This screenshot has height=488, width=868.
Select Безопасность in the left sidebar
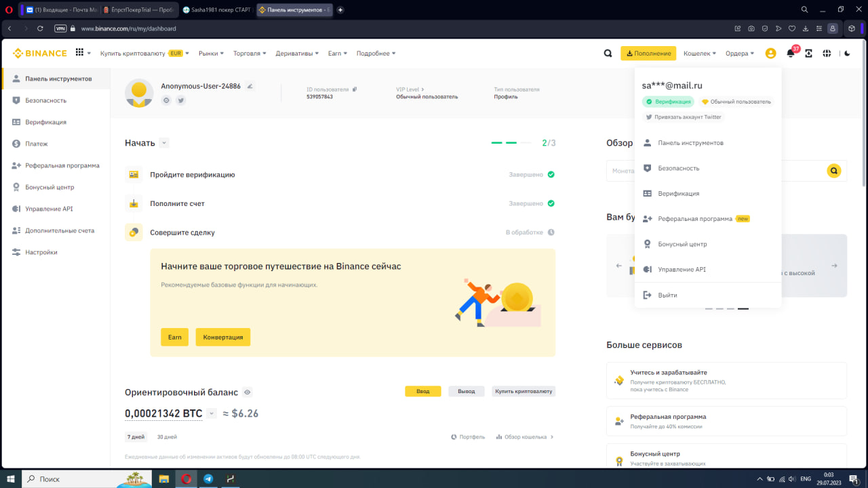56,100
